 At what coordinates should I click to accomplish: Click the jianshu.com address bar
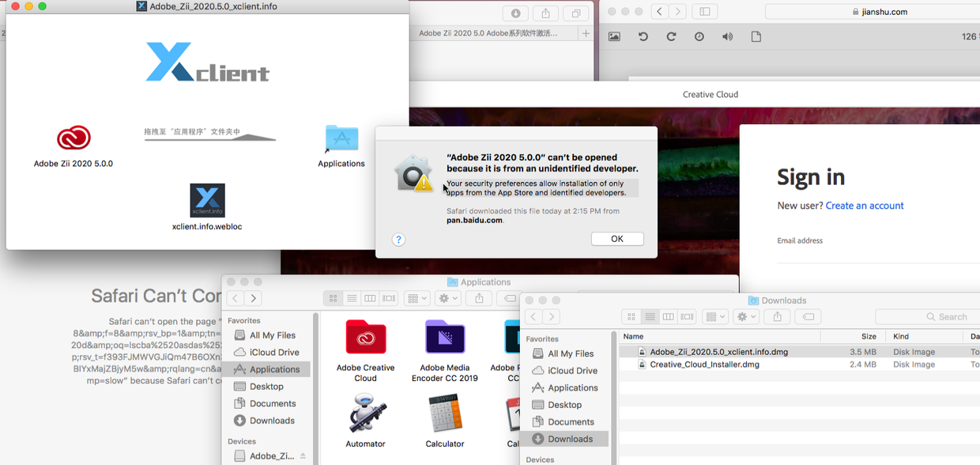(x=873, y=12)
